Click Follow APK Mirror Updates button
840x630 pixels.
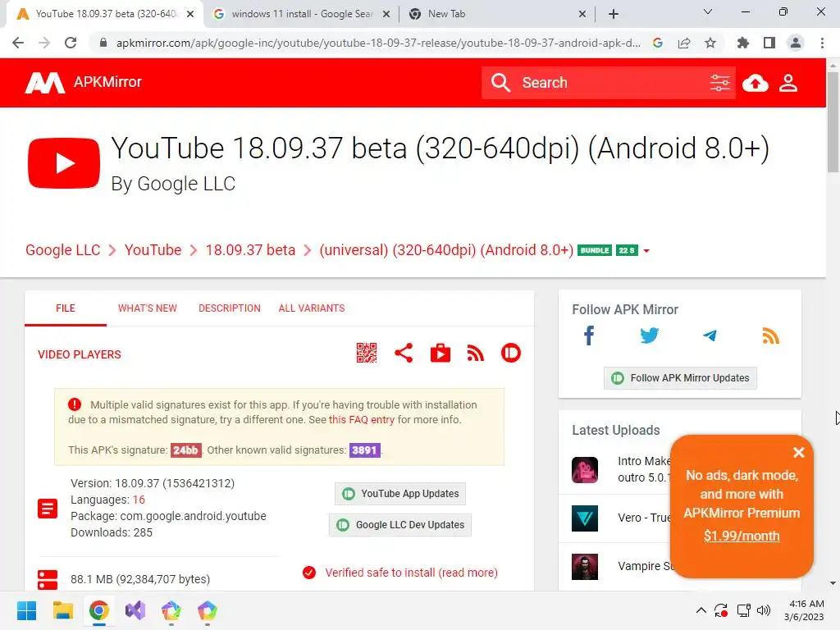pyautogui.click(x=680, y=378)
